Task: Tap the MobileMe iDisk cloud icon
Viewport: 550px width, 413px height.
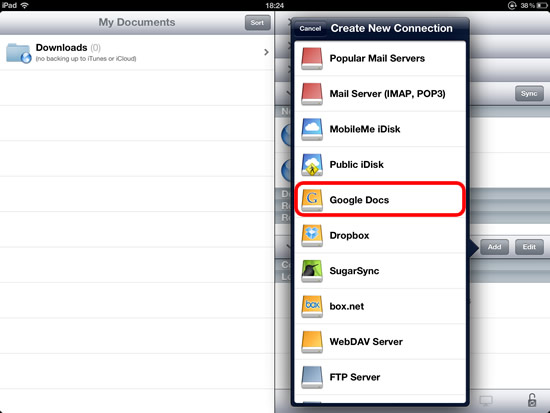Action: pyautogui.click(x=312, y=129)
